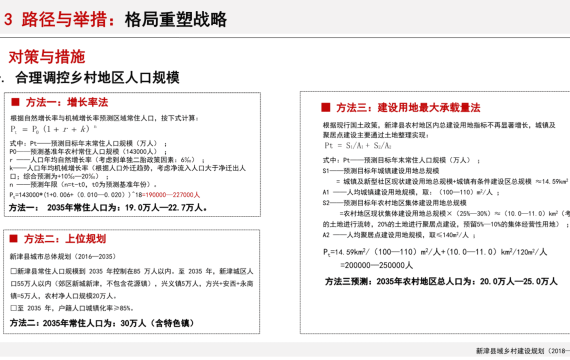Click the result "=200000—250000人"
This screenshot has height=360, width=570.
click(x=376, y=265)
